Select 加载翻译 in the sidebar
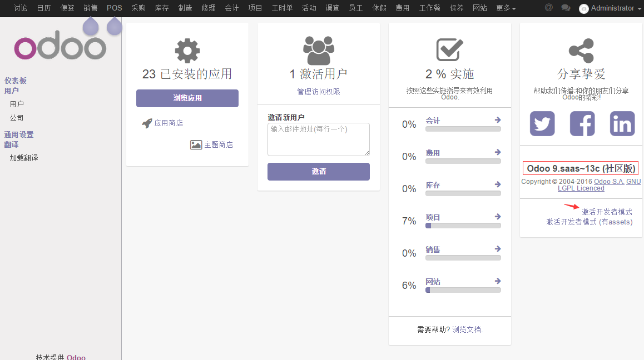 coord(24,158)
